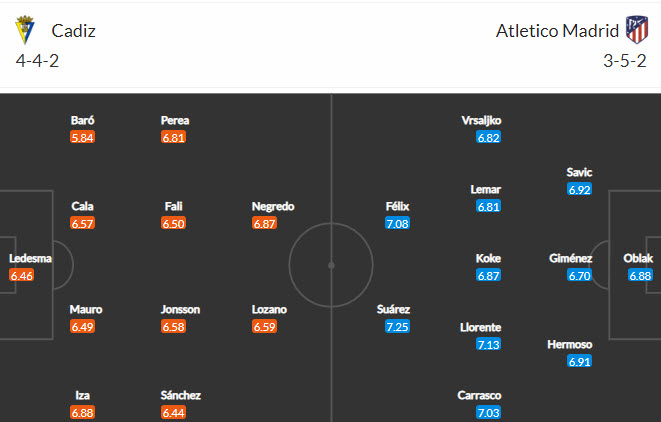Click Baró's 5.84 rating badge
The height and width of the screenshot is (422, 661).
(83, 137)
